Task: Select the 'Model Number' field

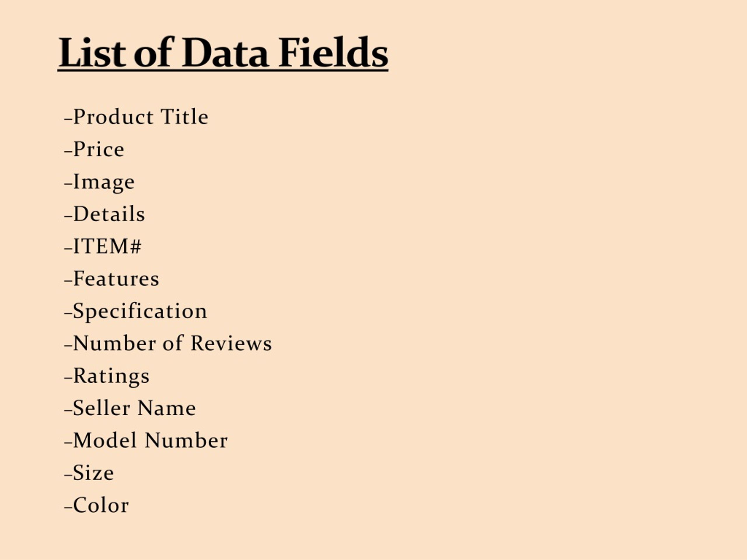Action: [x=146, y=440]
